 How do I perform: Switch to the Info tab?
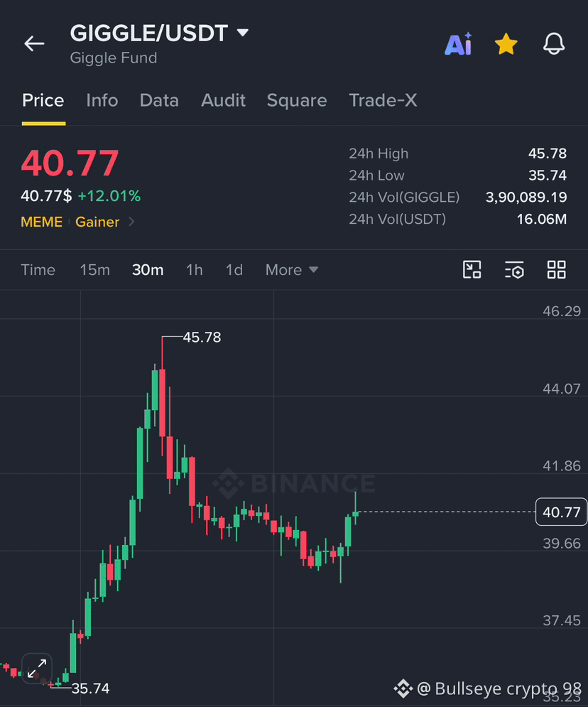102,100
